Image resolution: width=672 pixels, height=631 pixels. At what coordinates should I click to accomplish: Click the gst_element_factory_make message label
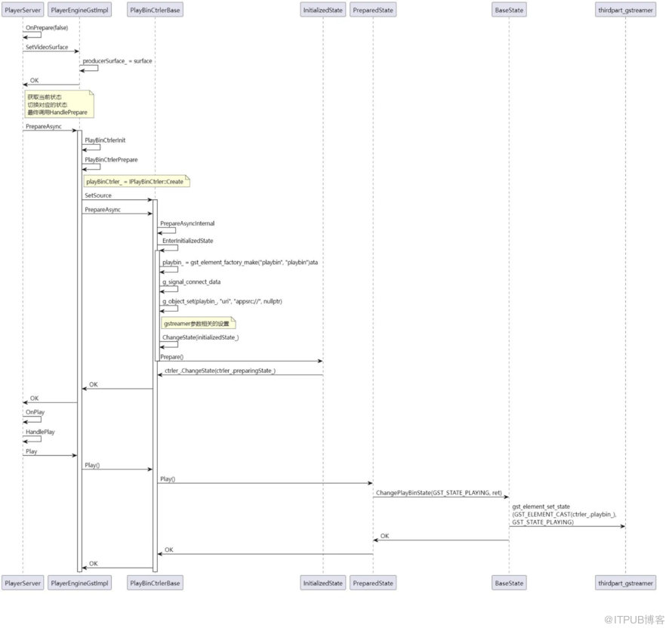click(240, 262)
